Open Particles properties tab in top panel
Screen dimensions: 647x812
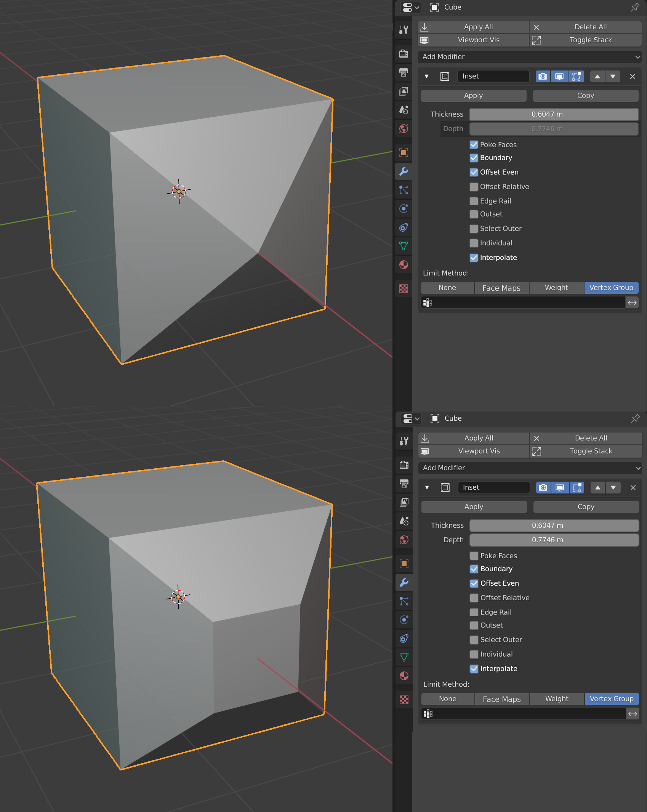(x=404, y=190)
